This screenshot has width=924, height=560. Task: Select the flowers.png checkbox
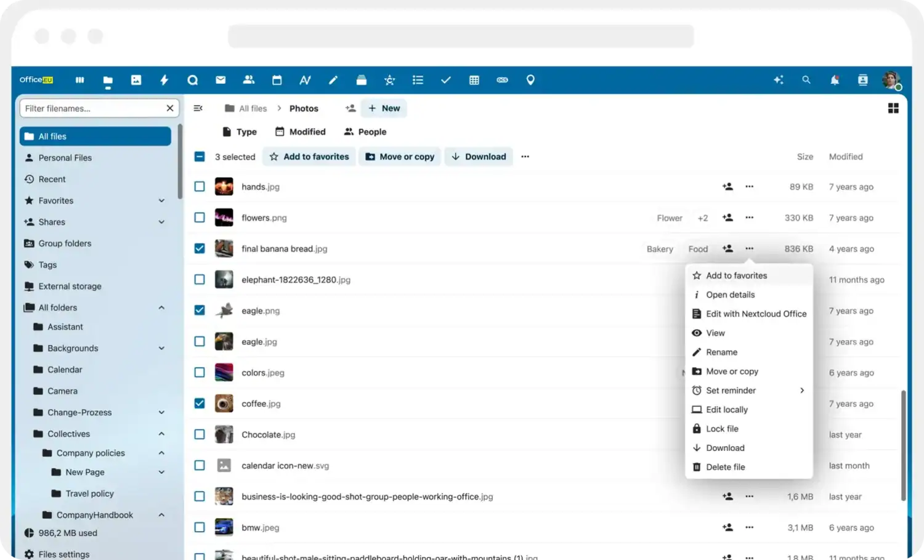(200, 217)
